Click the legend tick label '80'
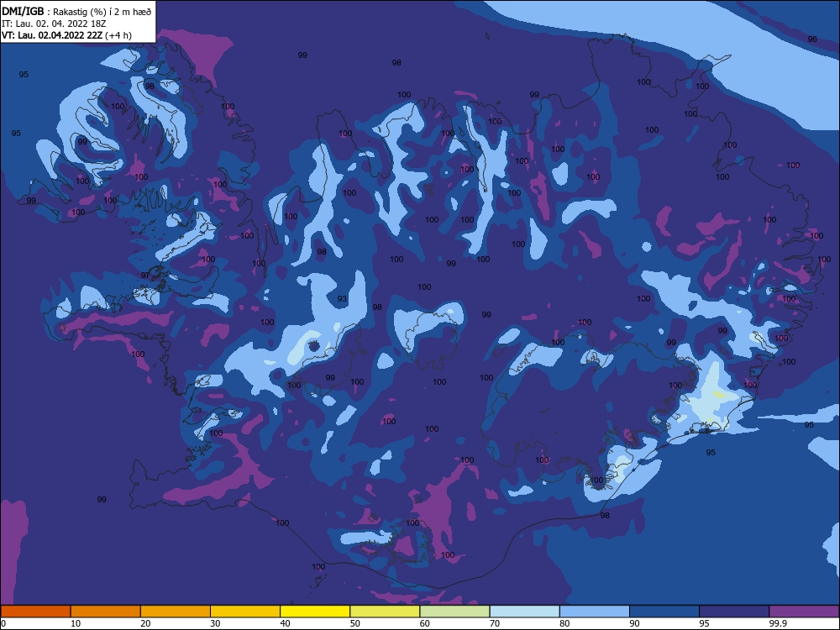Screen dimensions: 840x630 564,623
